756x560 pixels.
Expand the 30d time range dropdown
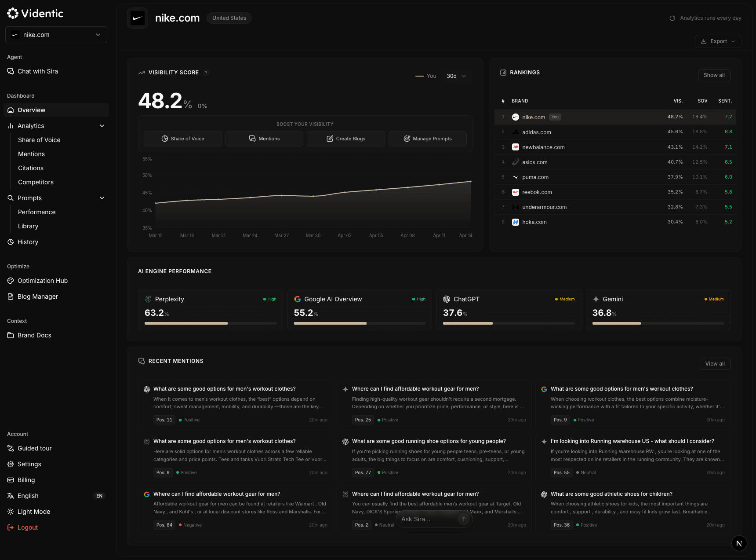point(456,76)
